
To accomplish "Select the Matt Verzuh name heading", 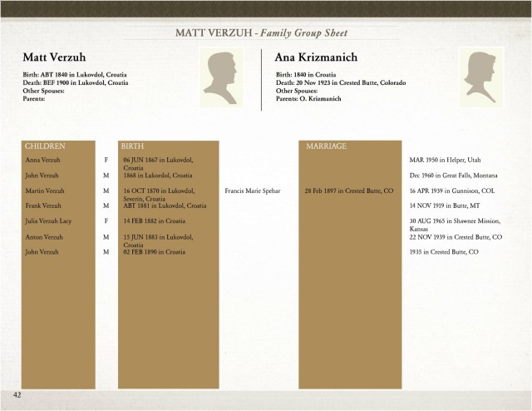I will coord(54,57).
